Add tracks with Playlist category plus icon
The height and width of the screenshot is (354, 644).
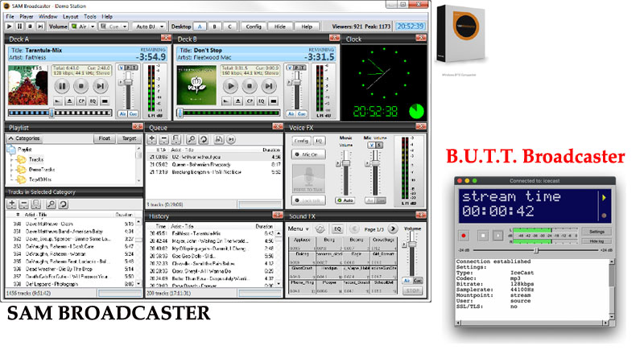point(12,204)
